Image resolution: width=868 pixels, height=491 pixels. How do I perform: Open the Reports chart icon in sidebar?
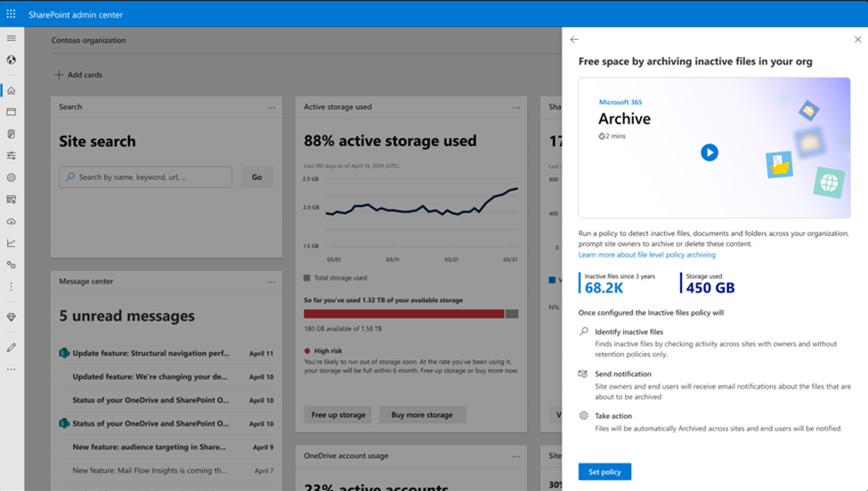click(11, 242)
